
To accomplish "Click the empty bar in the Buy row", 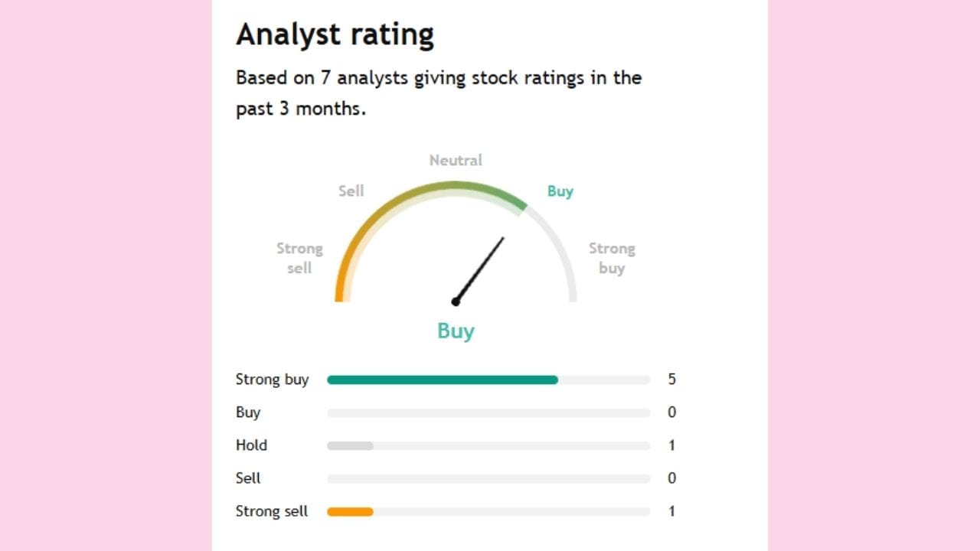I will click(488, 412).
